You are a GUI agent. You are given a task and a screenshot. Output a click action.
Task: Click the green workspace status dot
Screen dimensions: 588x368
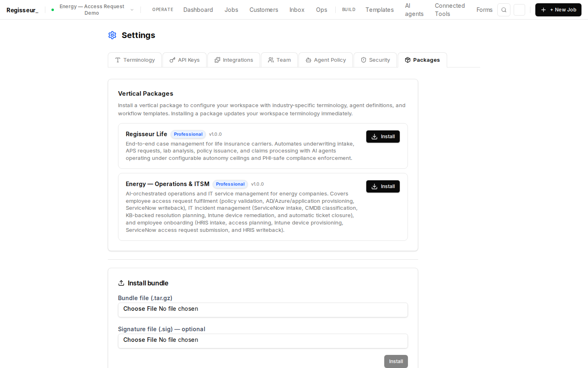click(53, 10)
